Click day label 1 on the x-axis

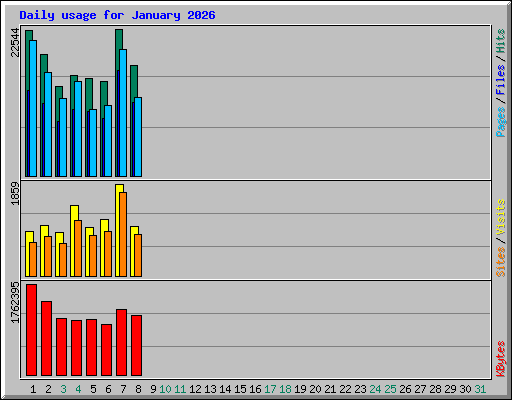coord(33,389)
